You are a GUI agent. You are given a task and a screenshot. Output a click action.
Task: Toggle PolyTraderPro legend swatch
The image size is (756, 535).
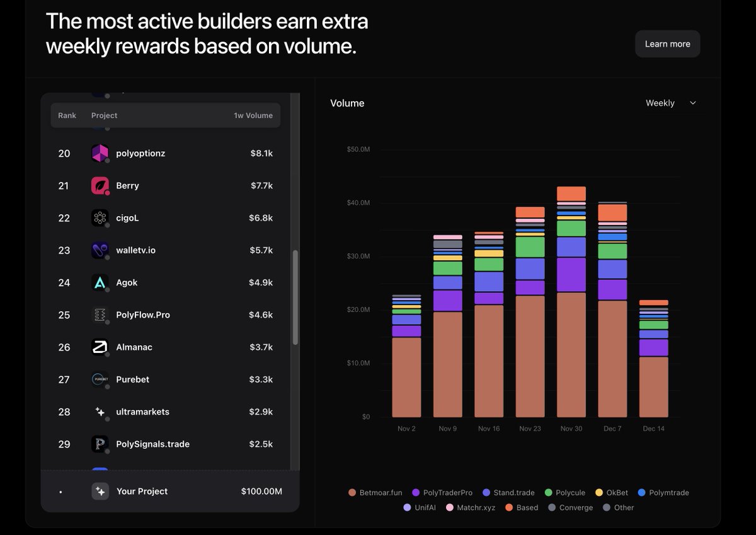pos(416,493)
